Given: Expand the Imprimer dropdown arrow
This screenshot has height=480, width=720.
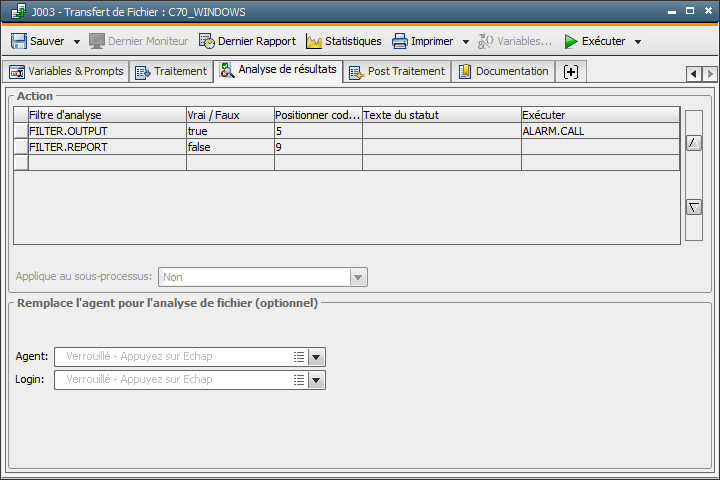Looking at the screenshot, I should tap(465, 42).
